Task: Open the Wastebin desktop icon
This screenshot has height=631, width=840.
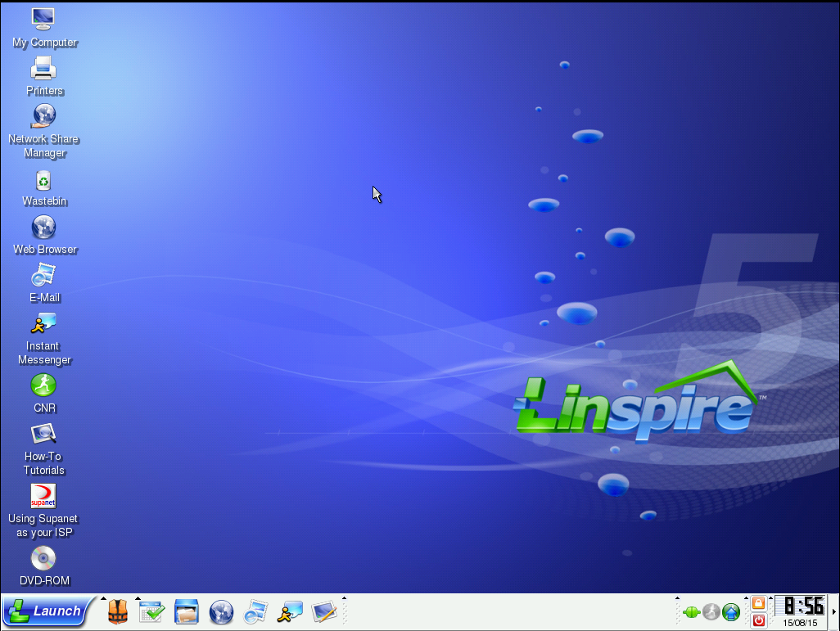Action: [43, 181]
